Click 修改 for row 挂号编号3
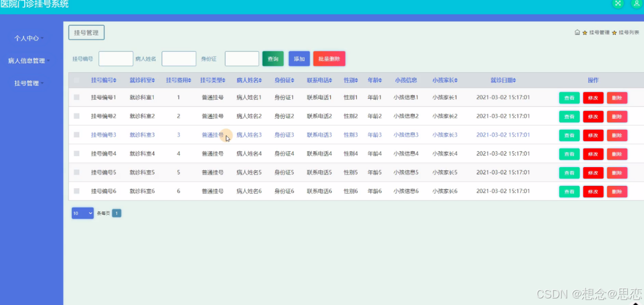The height and width of the screenshot is (305, 644). click(593, 135)
